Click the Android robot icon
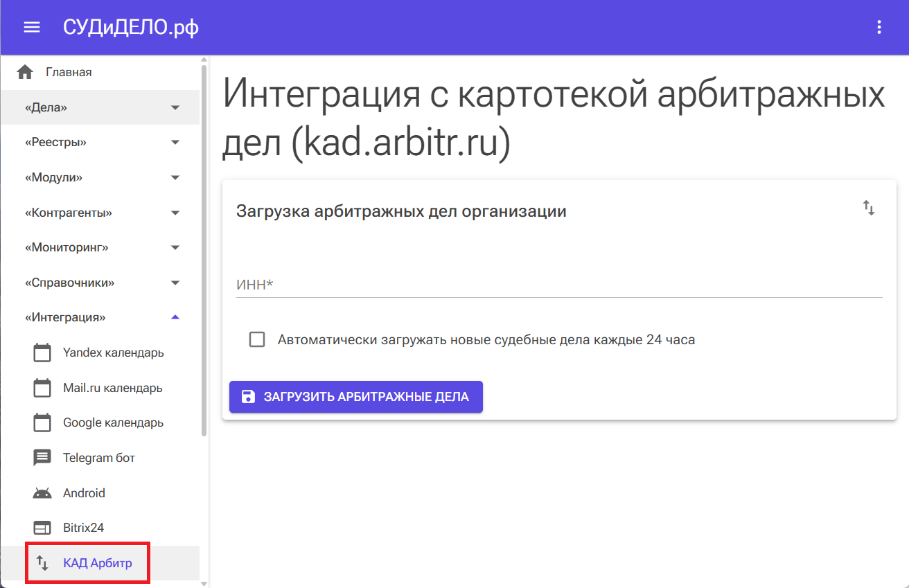The height and width of the screenshot is (588, 909). (x=42, y=493)
